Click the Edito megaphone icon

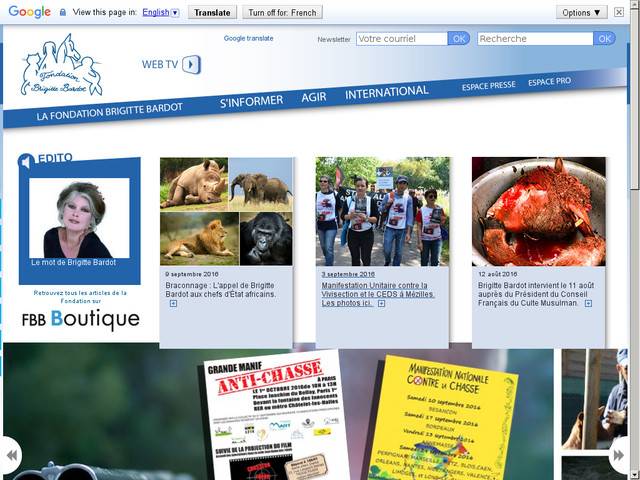[26, 162]
